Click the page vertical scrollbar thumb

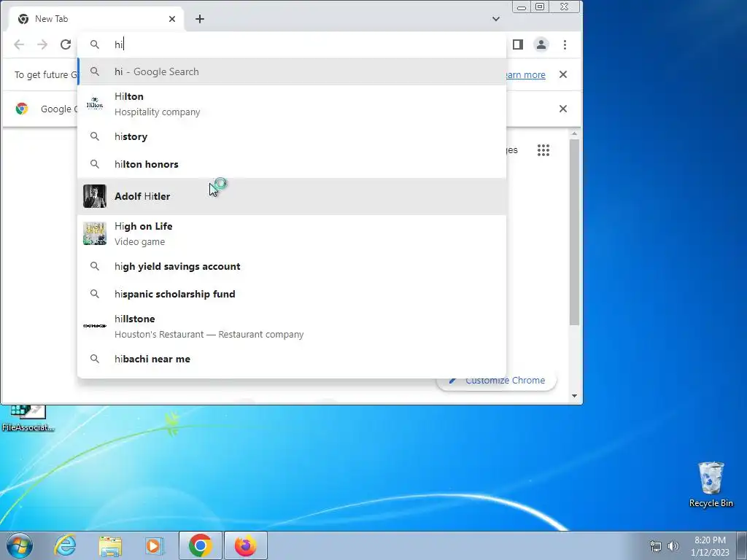click(x=575, y=233)
